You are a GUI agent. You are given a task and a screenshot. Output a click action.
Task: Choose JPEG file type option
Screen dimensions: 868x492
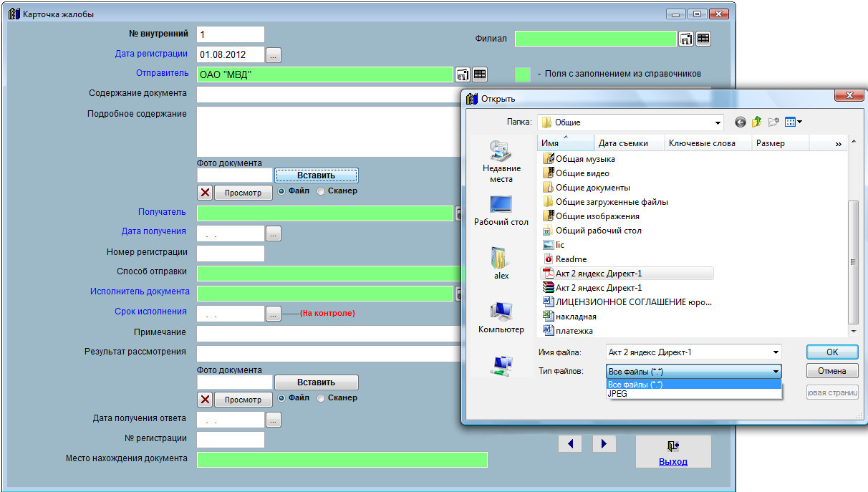coord(694,394)
